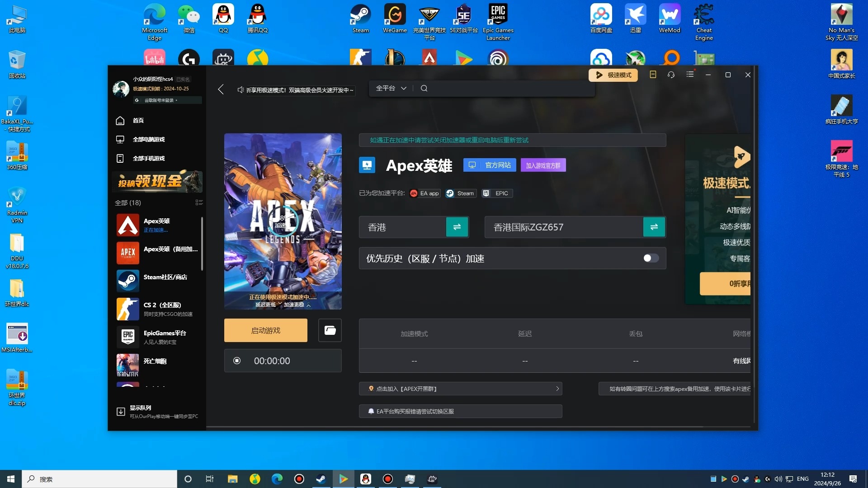
Task: Select EpicGames平台 game entry
Action: (157, 337)
